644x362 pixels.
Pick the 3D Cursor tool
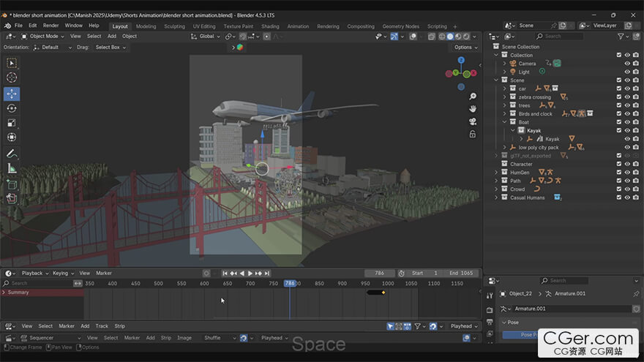[x=12, y=78]
